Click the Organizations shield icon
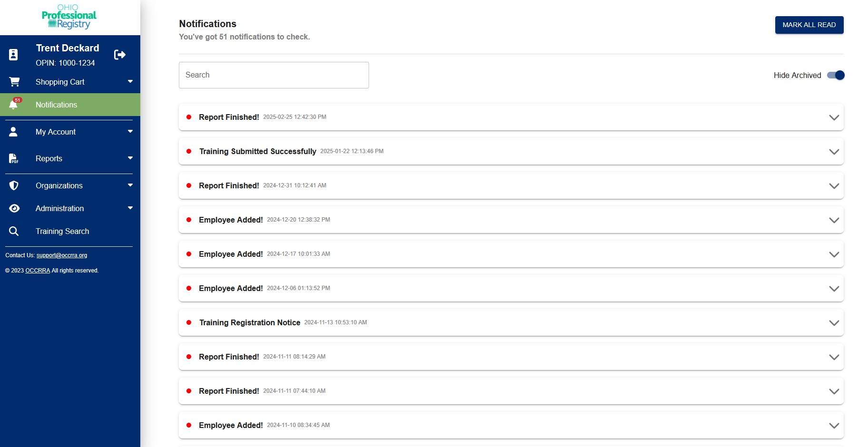Screen dimensions: 868x447 [14, 185]
